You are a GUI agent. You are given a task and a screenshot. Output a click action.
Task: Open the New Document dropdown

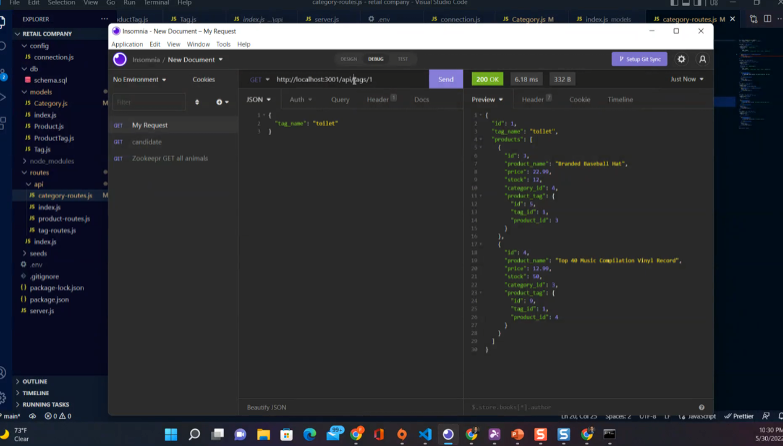point(195,59)
